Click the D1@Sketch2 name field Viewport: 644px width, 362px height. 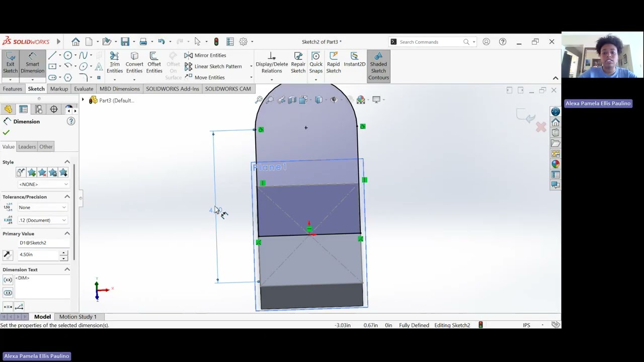pyautogui.click(x=43, y=243)
